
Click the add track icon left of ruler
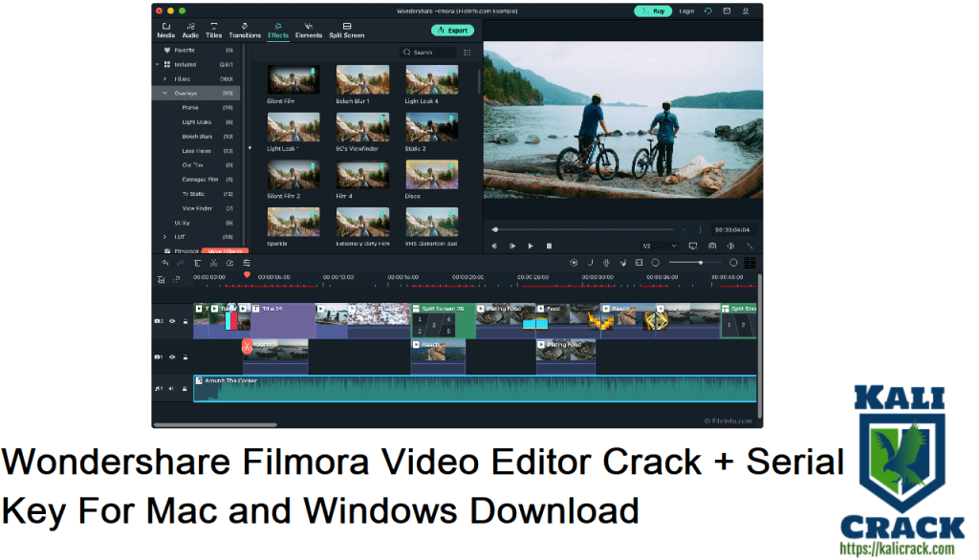pos(161,280)
